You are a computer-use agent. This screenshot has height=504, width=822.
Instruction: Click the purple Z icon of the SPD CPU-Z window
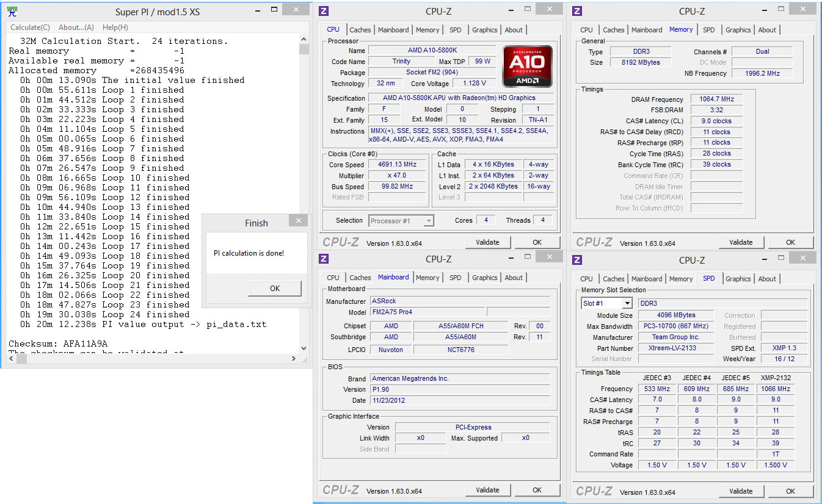[x=577, y=260]
